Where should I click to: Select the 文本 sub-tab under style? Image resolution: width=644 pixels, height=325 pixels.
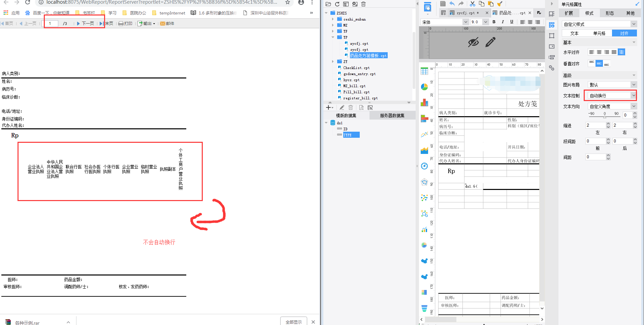(x=574, y=33)
